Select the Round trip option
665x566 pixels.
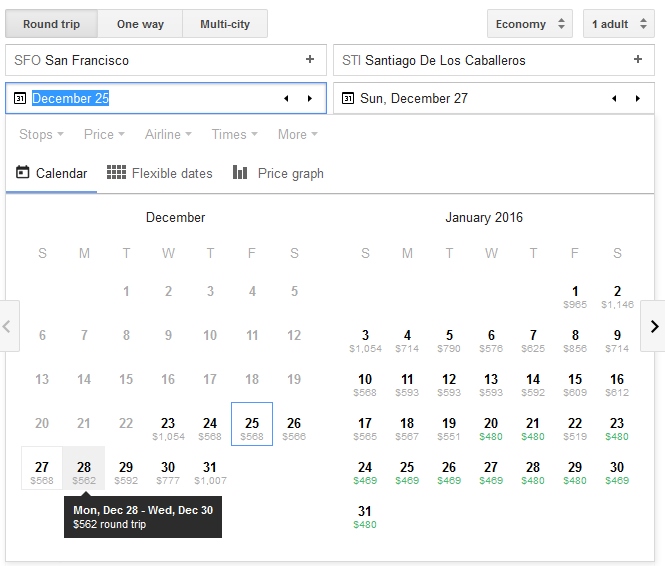[x=51, y=24]
